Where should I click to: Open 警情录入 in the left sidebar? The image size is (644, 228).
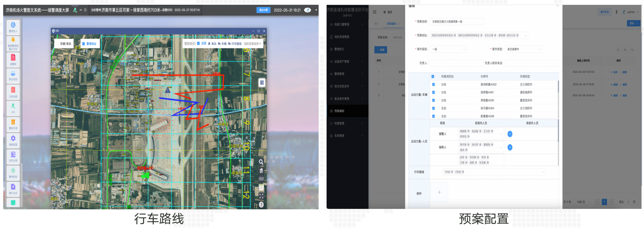(13, 27)
